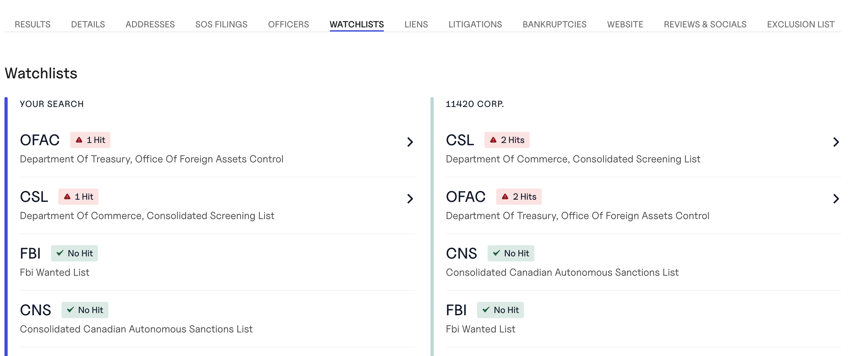The image size is (868, 356).
Task: Switch to the Litigations tab
Action: 475,24
